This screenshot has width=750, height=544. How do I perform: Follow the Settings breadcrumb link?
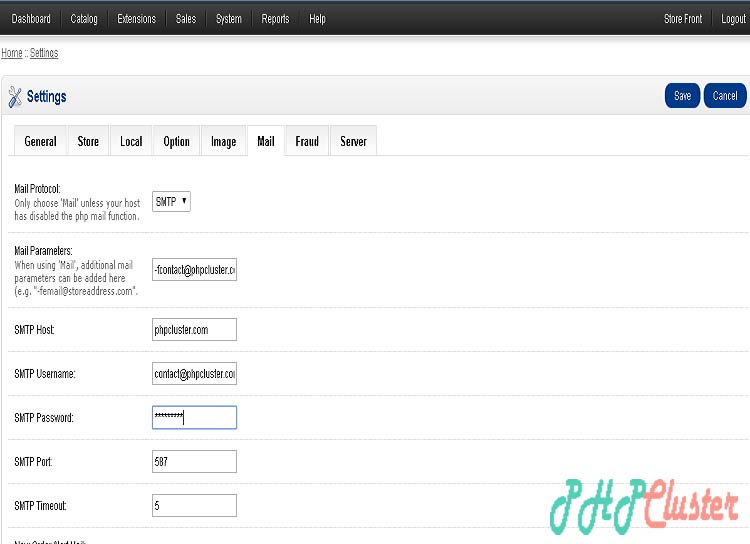(x=44, y=53)
